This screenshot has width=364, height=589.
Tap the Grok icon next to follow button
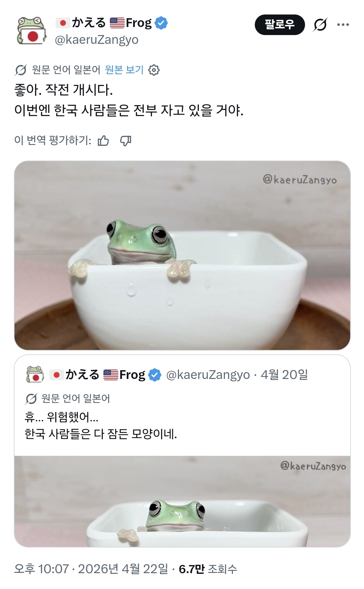click(x=320, y=25)
